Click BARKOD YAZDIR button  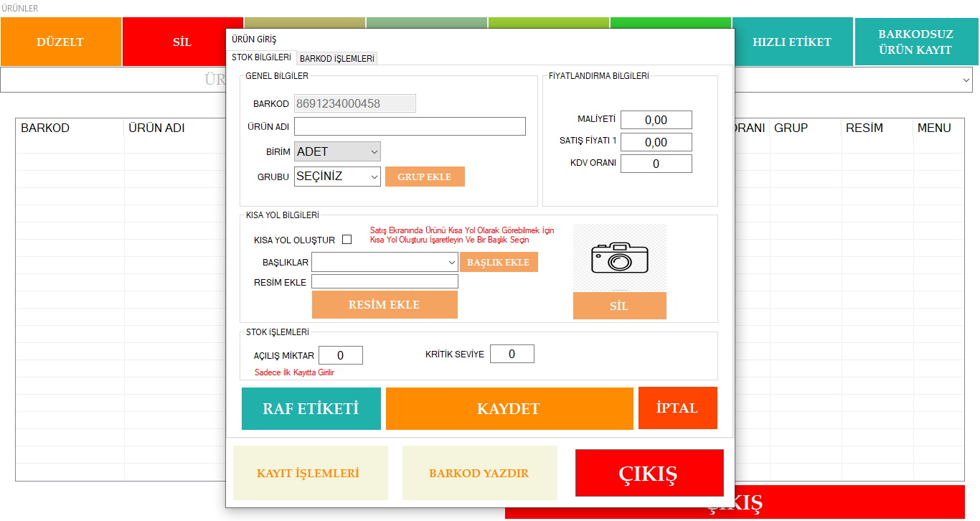(479, 474)
